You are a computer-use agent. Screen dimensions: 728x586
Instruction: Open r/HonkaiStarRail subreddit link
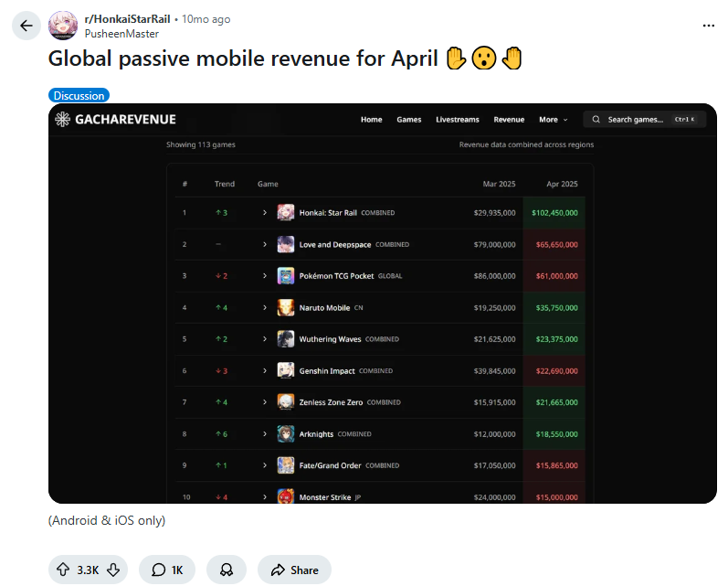click(127, 19)
